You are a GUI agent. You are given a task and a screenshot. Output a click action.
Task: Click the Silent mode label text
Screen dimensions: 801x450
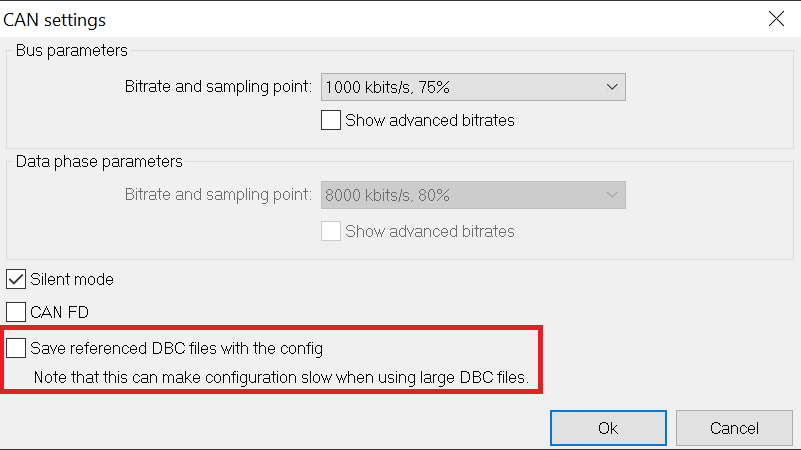(x=72, y=279)
